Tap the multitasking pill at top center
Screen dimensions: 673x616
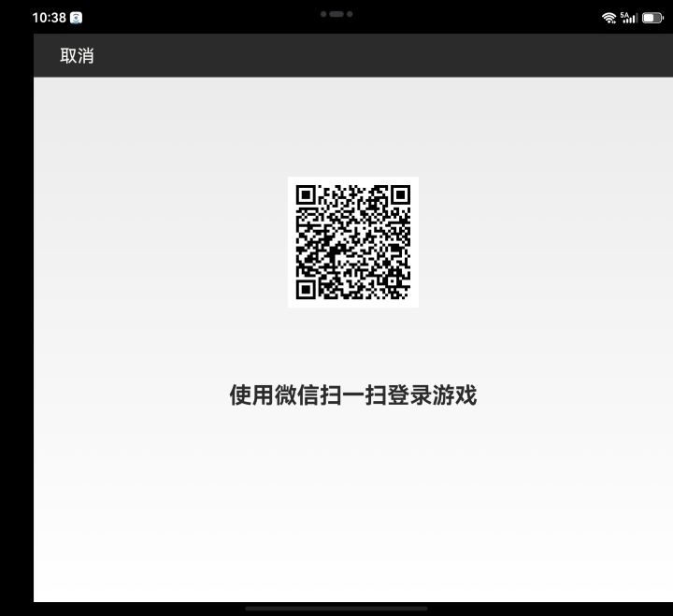[336, 14]
